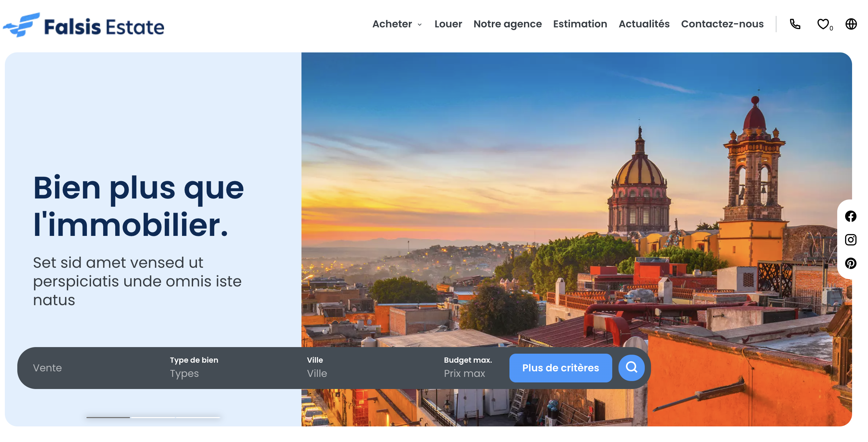Go to the Estimation page

tap(580, 24)
